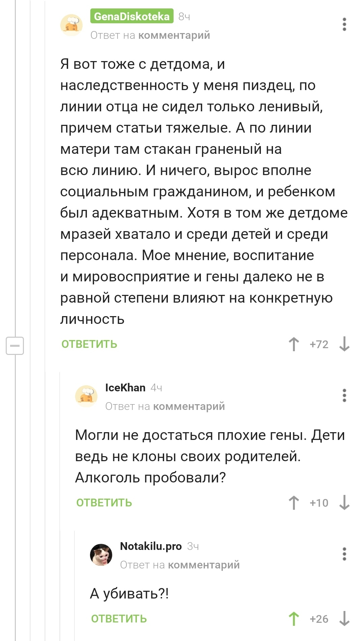Upvote GenaDiskoteka's comment

click(x=294, y=344)
